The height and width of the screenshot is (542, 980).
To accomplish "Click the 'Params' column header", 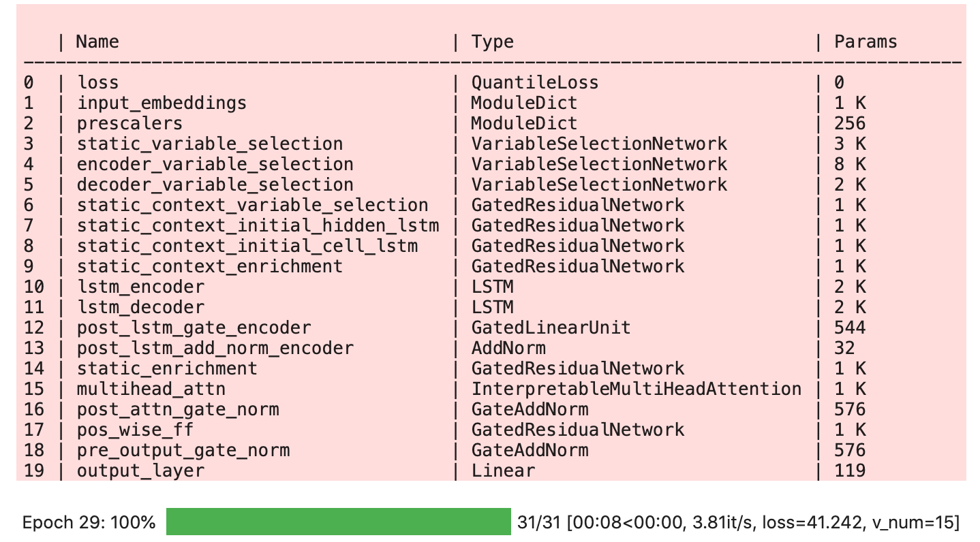I will (866, 42).
